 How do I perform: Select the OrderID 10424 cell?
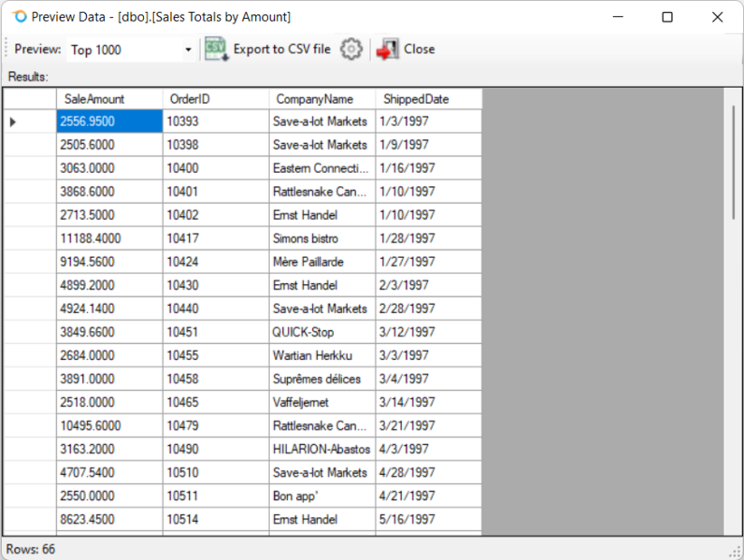click(216, 262)
